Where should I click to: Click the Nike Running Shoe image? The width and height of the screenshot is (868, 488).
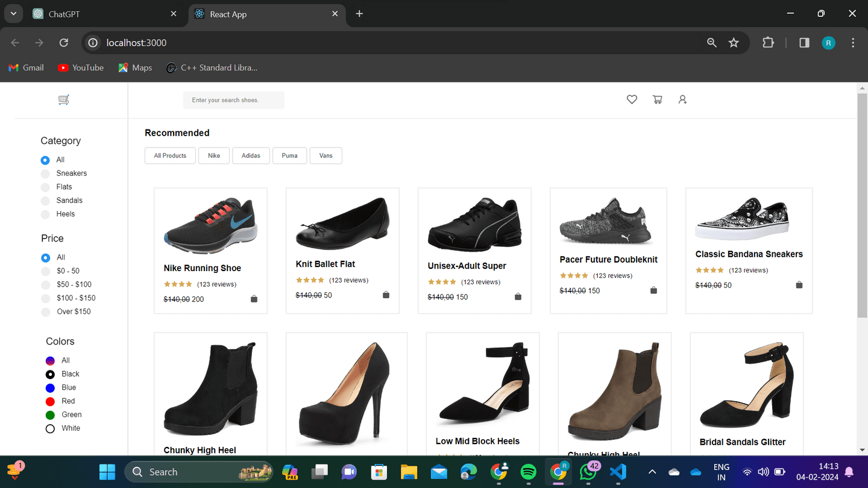[210, 226]
